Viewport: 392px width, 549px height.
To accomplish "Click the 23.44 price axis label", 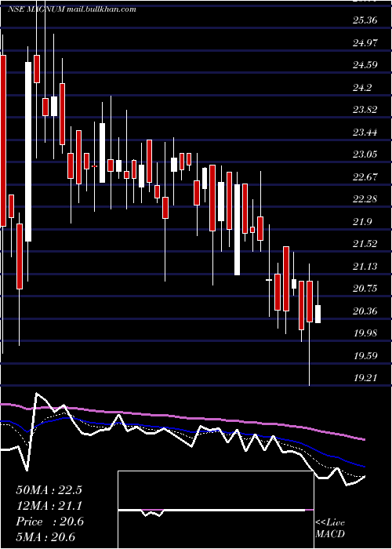I will [x=365, y=133].
